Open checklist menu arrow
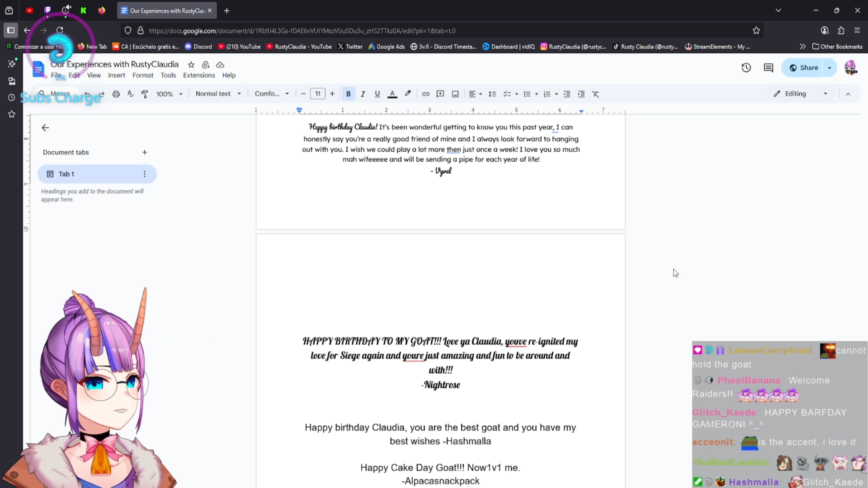The height and width of the screenshot is (488, 868). pos(517,94)
